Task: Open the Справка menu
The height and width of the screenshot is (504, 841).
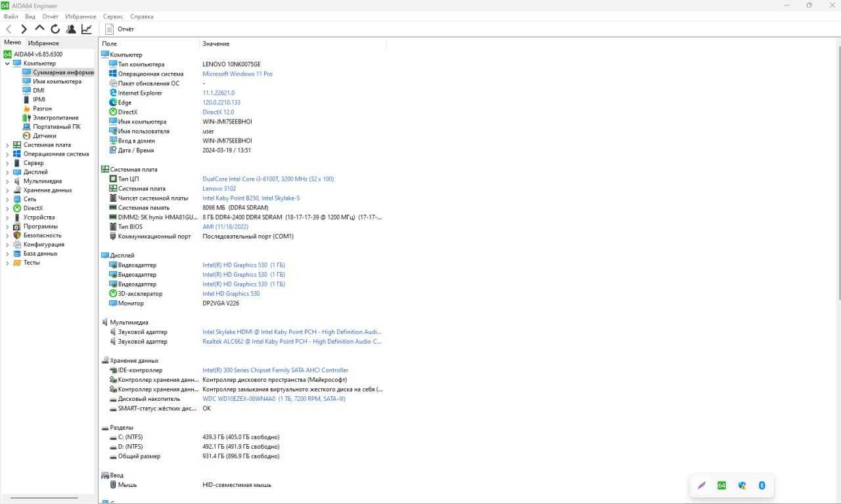Action: [x=142, y=16]
